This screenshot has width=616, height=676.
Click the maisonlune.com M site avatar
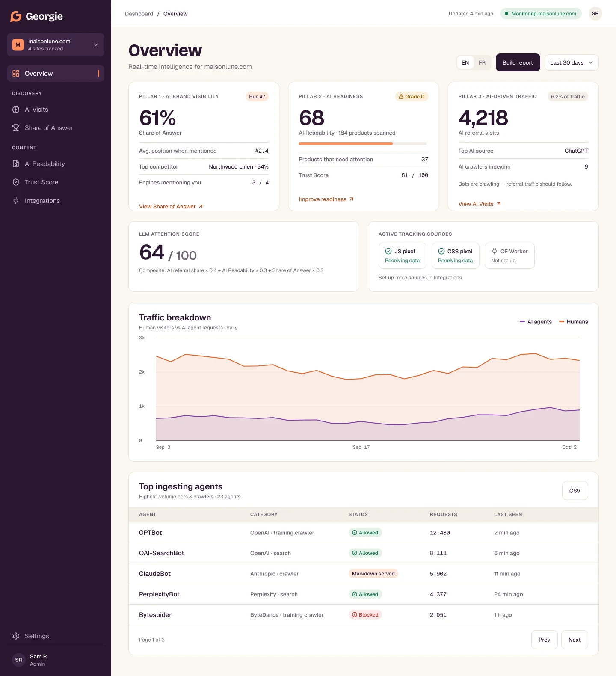(x=18, y=45)
